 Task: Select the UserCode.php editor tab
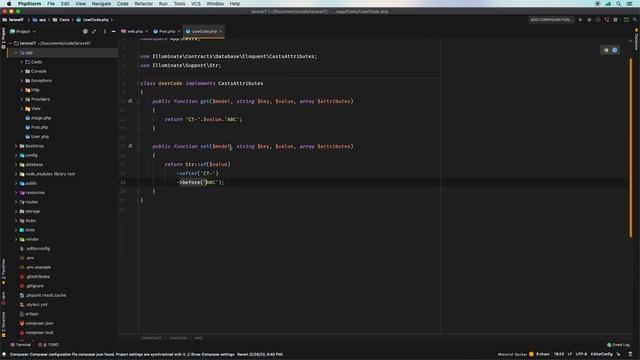pos(204,31)
